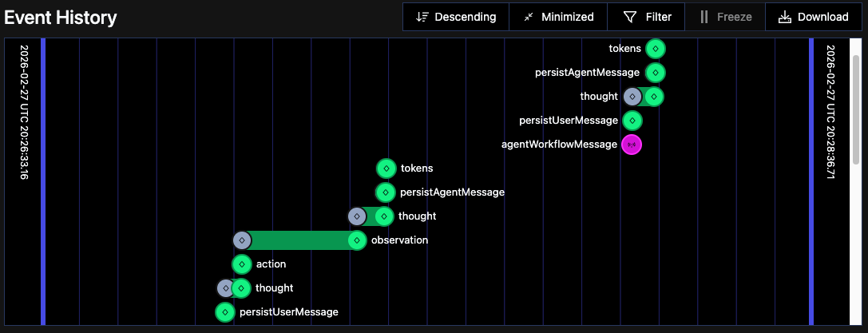
Task: Select the pink agentWorkflowMessage event marker
Action: tap(632, 145)
